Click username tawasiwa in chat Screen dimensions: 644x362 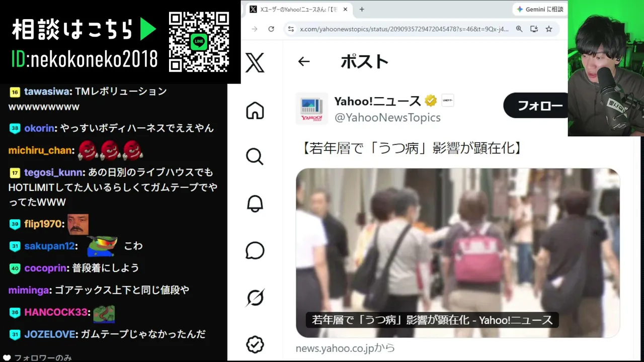[x=46, y=92]
